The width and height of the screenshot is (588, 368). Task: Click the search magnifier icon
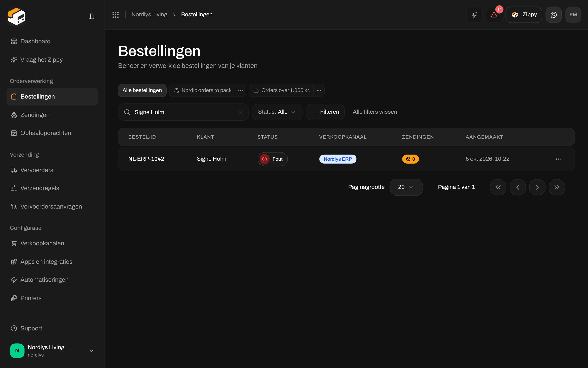(x=127, y=112)
